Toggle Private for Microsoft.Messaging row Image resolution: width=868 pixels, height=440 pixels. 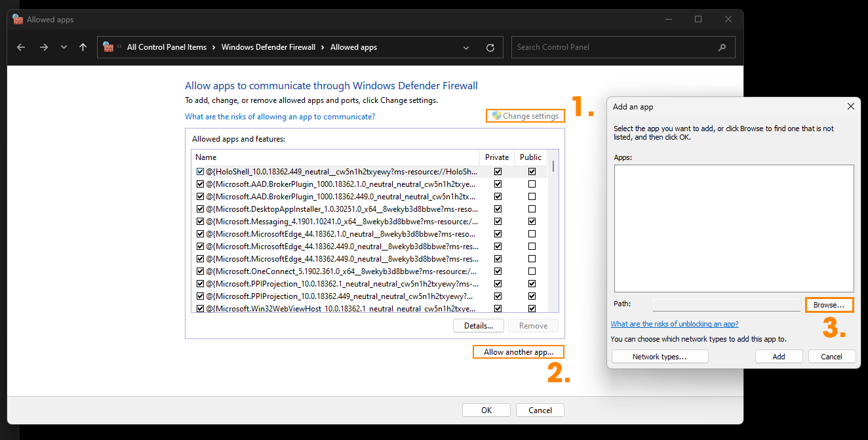(x=498, y=222)
